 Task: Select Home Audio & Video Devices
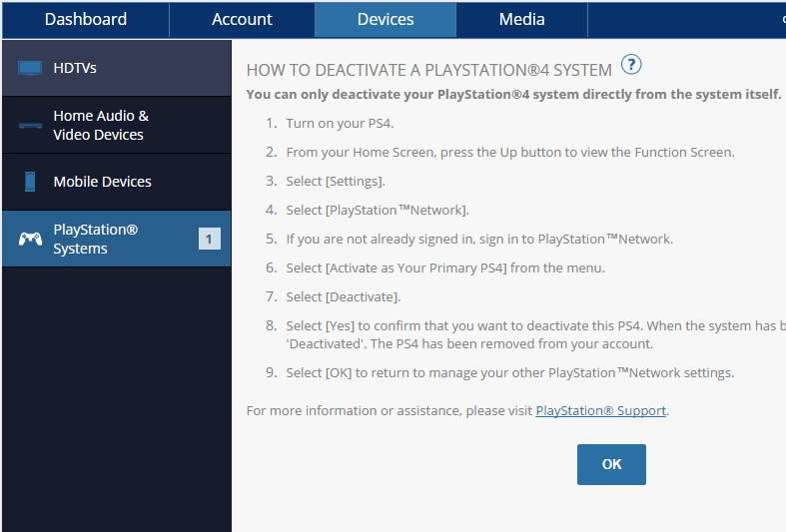[x=117, y=125]
